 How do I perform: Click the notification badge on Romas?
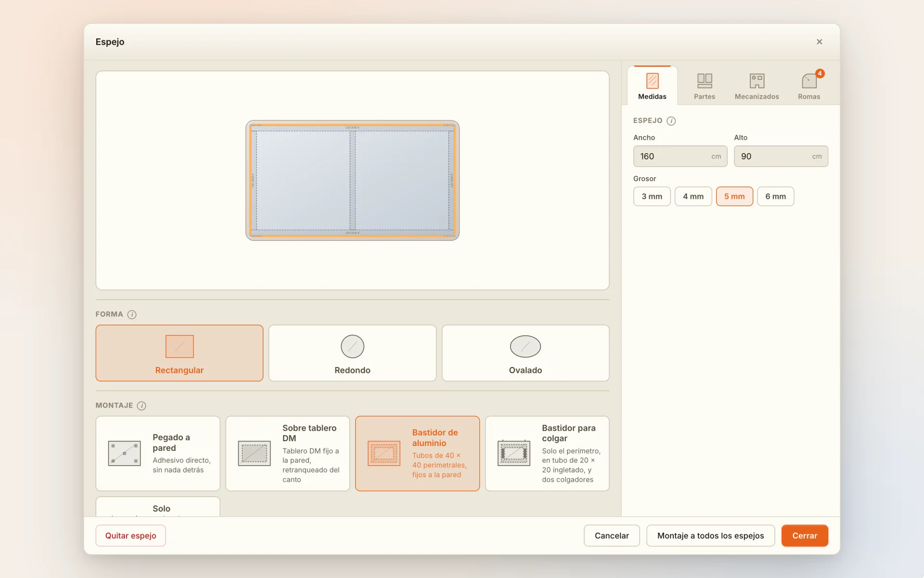[x=820, y=74]
